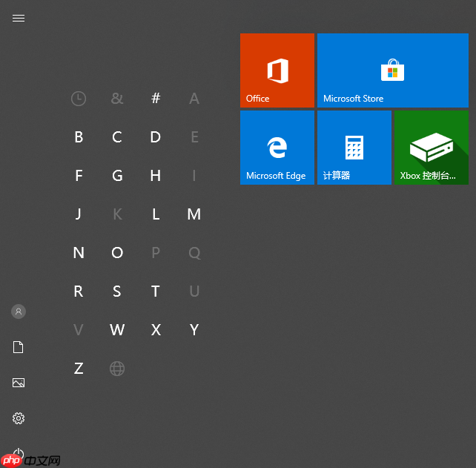Open the Office tile
The image size is (476, 468).
[x=277, y=70]
